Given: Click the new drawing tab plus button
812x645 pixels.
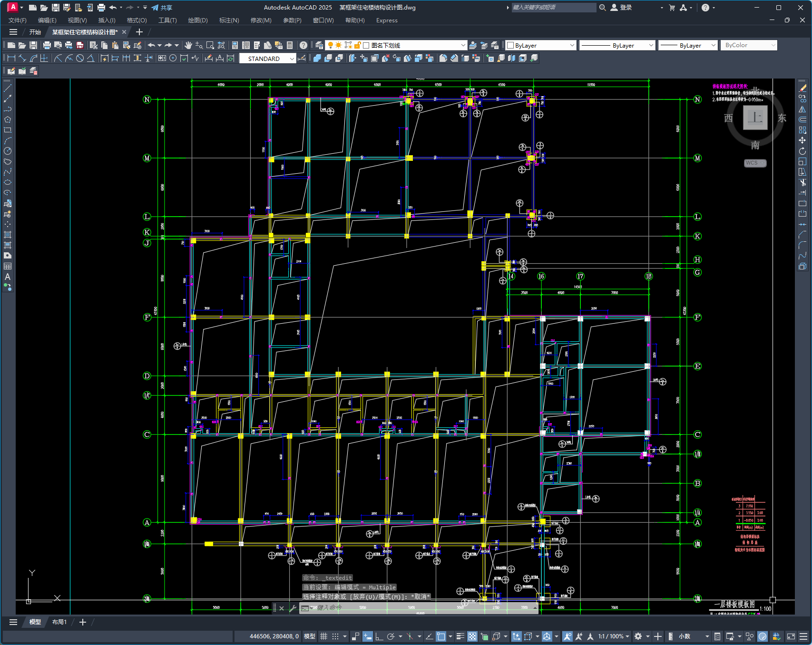Looking at the screenshot, I should pyautogui.click(x=139, y=32).
